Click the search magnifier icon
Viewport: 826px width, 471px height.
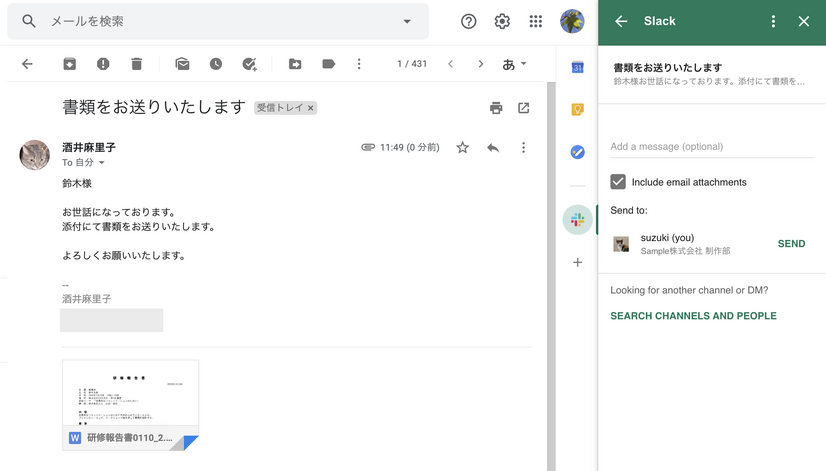click(29, 21)
